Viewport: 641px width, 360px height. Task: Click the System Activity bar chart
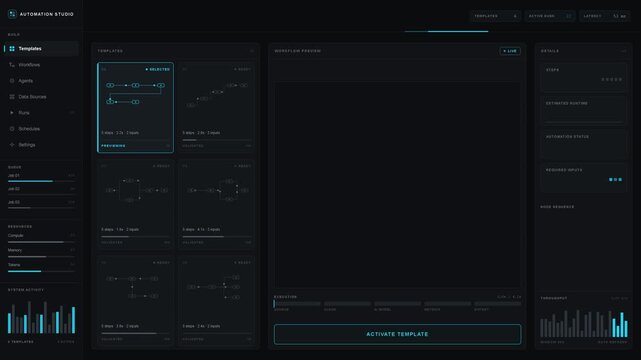click(x=41, y=318)
